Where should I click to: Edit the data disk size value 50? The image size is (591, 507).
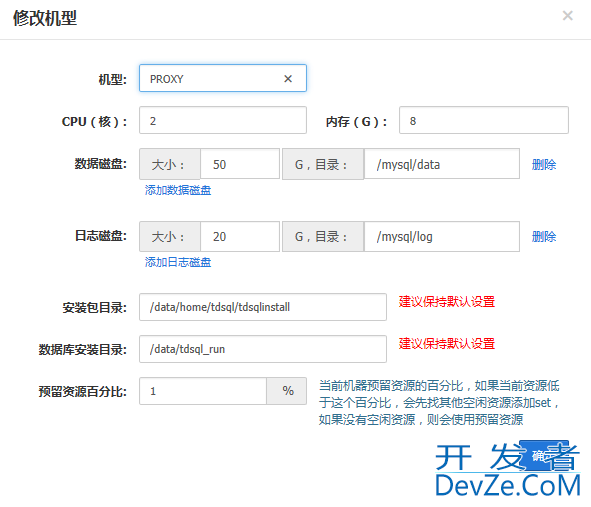[240, 164]
